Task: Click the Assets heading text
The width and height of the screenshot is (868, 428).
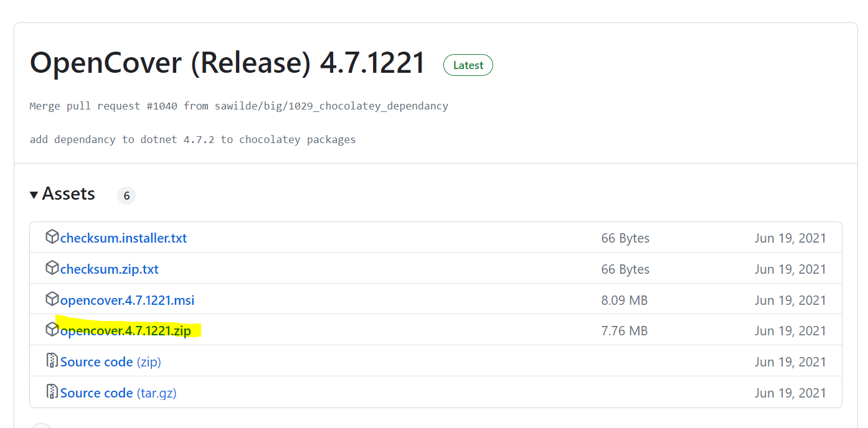Action: (68, 194)
